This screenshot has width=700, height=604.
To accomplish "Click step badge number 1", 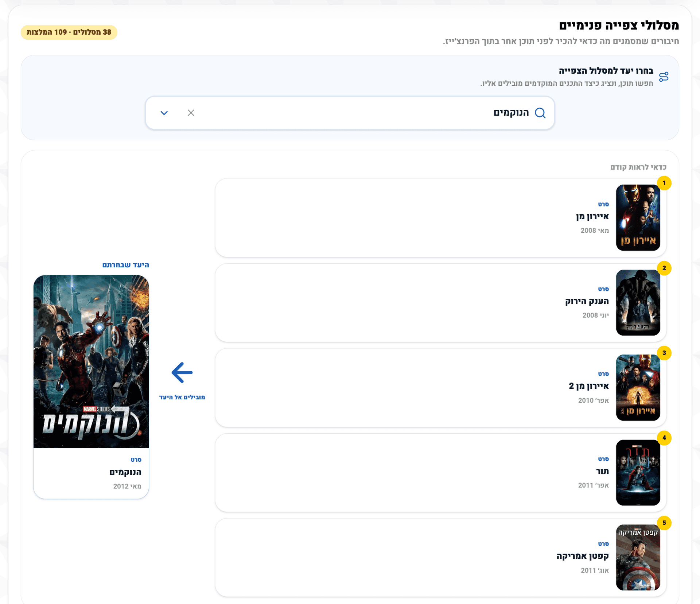I will (664, 183).
